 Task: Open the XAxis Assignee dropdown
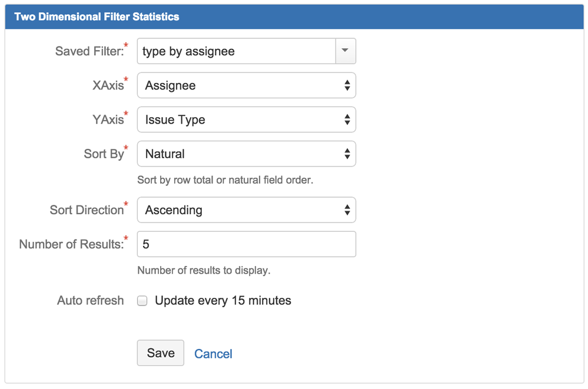click(x=246, y=85)
